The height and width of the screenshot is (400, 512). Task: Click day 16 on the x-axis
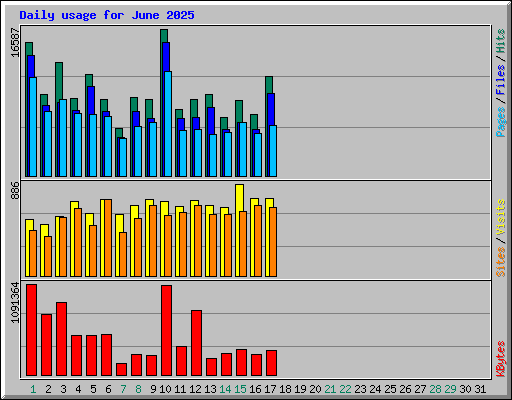coord(255,389)
